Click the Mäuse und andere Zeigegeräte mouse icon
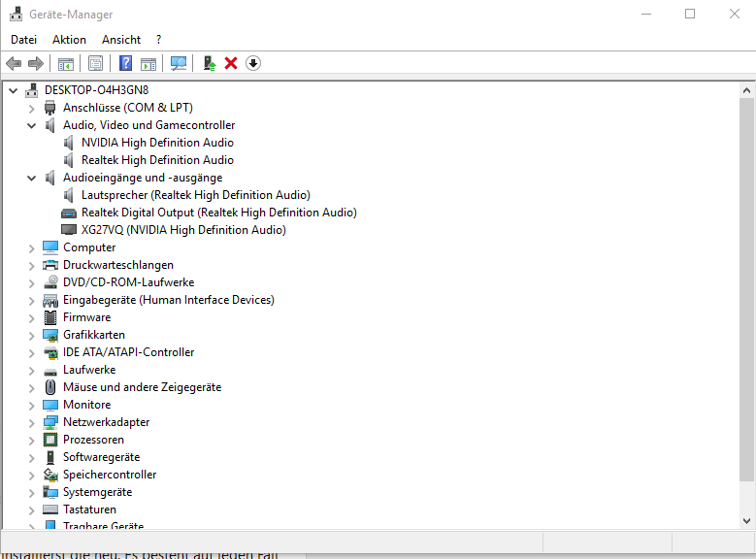The image size is (756, 559). pos(50,387)
